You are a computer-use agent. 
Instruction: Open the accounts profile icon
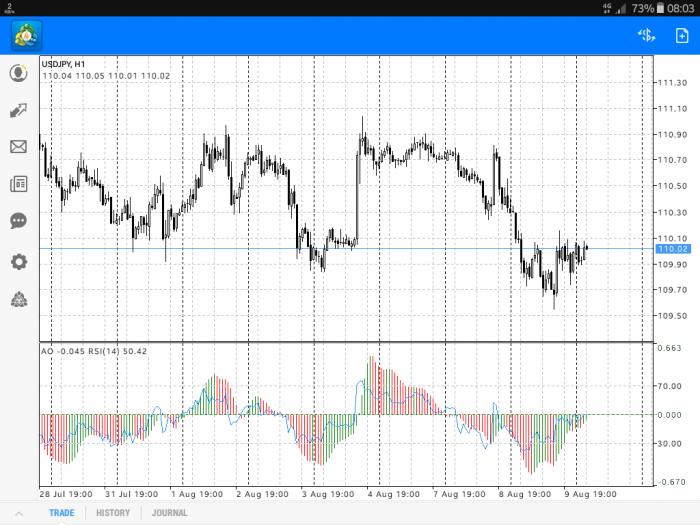(x=18, y=73)
